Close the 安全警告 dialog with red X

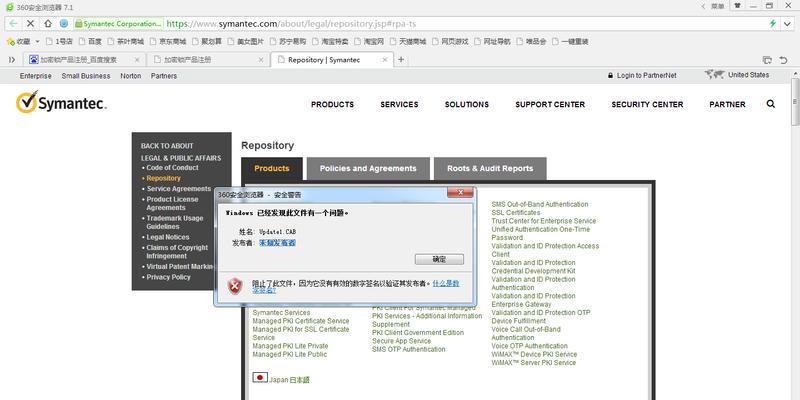point(460,192)
